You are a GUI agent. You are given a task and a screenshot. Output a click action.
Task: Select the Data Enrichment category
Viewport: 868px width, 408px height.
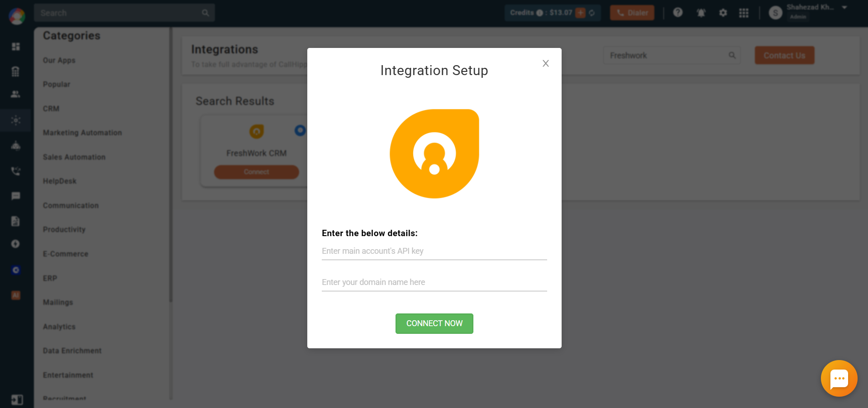coord(72,351)
